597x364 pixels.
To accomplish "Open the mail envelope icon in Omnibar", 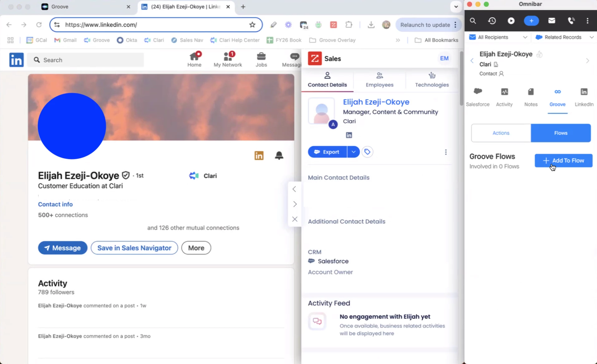I will (551, 21).
